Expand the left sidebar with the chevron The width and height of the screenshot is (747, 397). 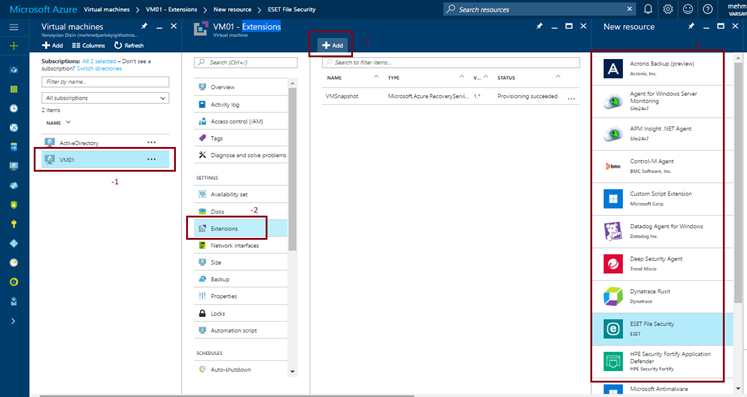(x=13, y=321)
